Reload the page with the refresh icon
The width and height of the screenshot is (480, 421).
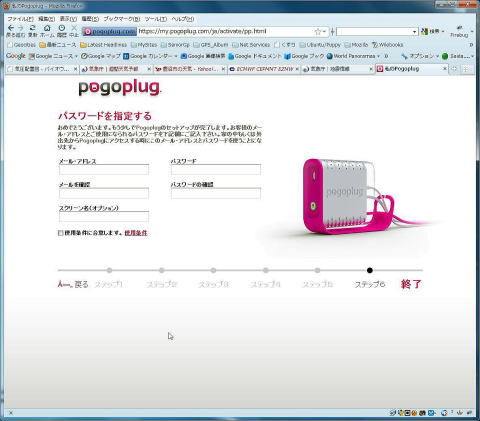pyautogui.click(x=32, y=28)
